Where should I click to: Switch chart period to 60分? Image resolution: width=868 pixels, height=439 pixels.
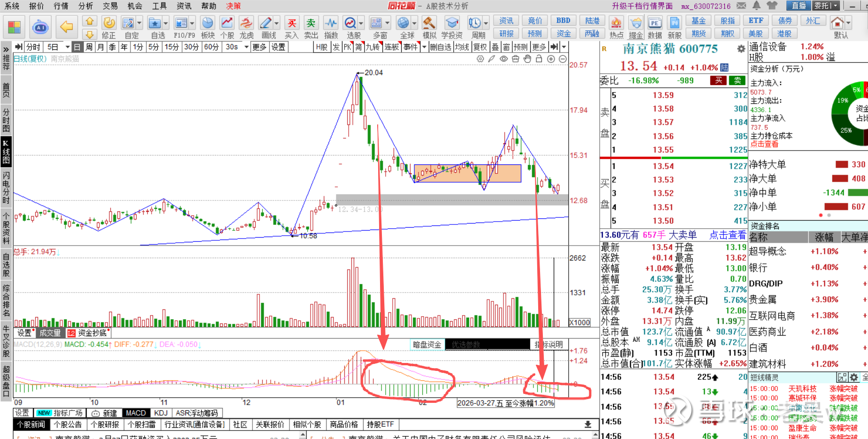[211, 47]
